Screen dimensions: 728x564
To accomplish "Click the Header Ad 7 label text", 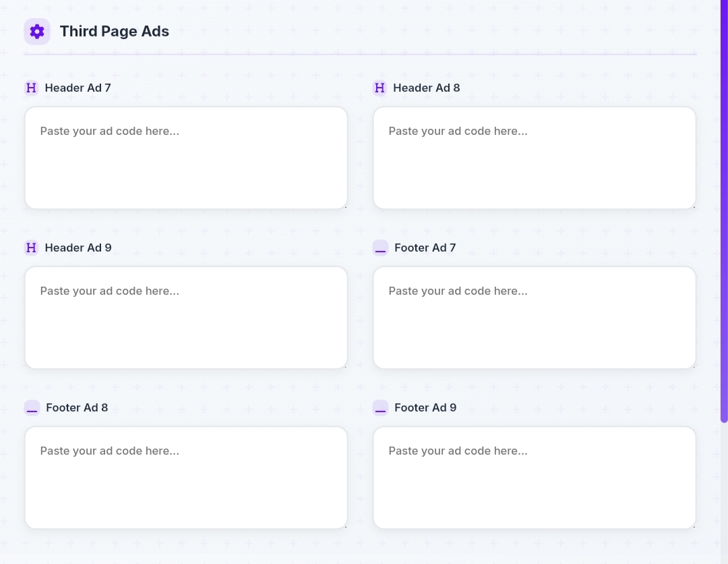I will 78,88.
